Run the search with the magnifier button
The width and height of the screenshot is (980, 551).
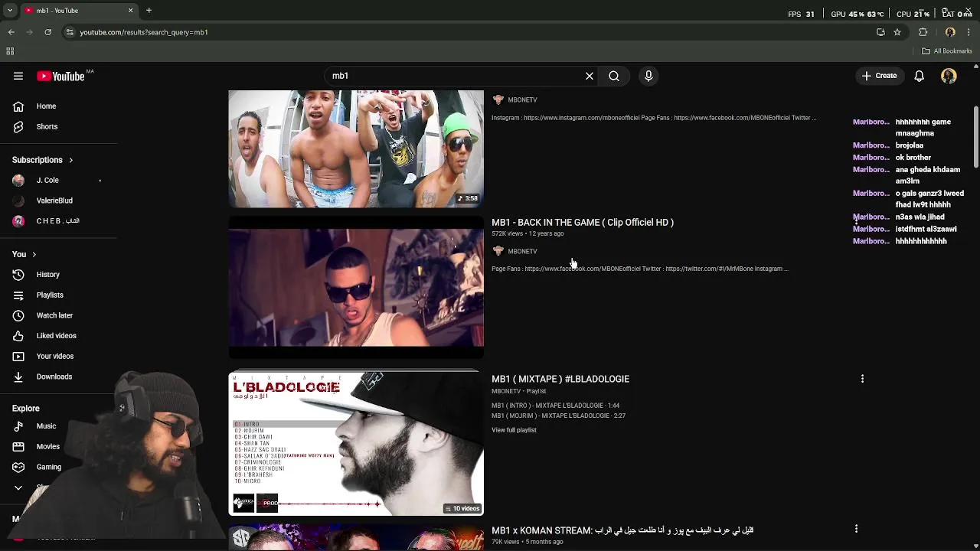pos(614,76)
